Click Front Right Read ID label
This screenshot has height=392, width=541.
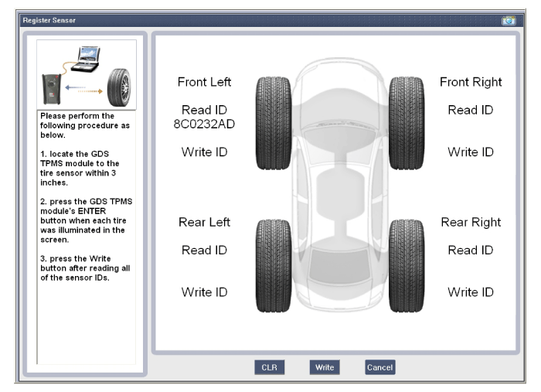coord(471,110)
